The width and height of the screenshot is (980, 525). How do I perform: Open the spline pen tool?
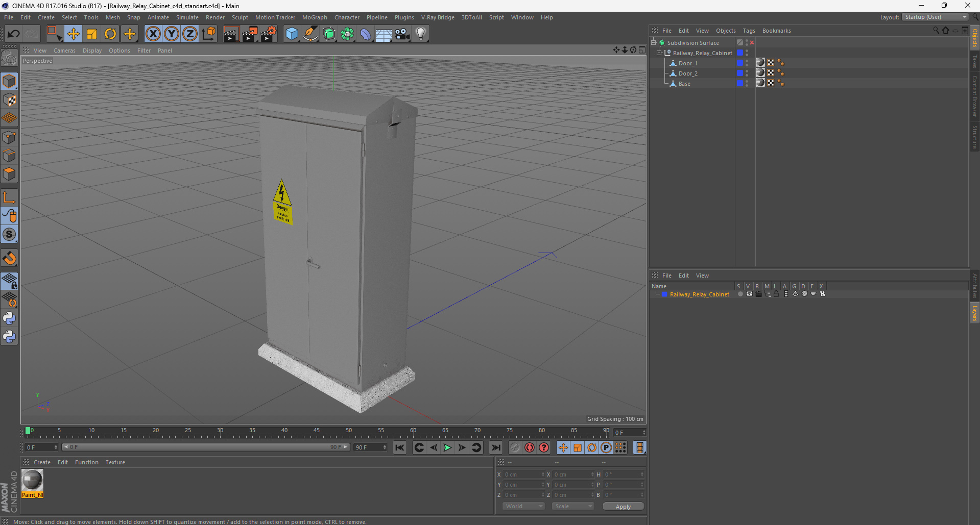[x=310, y=34]
